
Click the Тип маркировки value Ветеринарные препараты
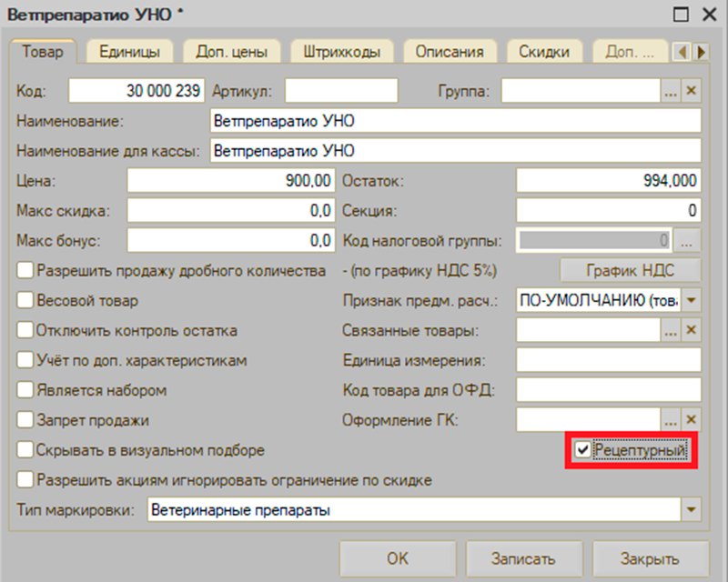coord(414,509)
